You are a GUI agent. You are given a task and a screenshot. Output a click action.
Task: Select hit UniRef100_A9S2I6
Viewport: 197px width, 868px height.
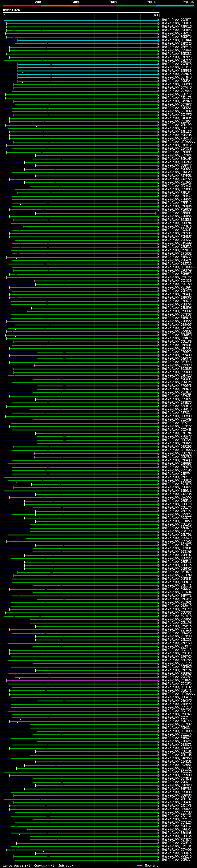click(177, 856)
